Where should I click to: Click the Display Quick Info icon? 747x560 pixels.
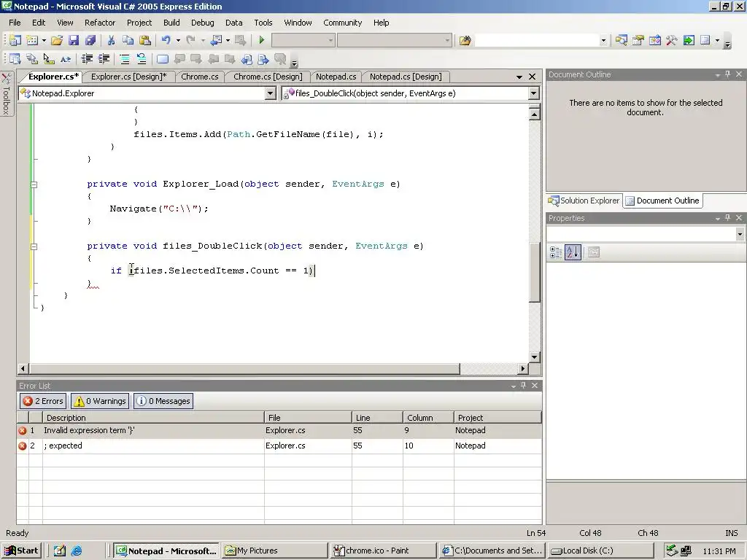coord(49,59)
